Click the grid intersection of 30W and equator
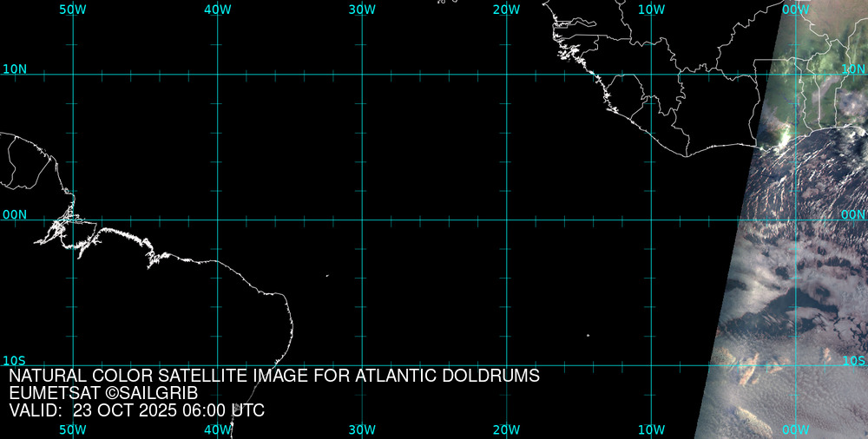This screenshot has height=439, width=868. [x=362, y=219]
